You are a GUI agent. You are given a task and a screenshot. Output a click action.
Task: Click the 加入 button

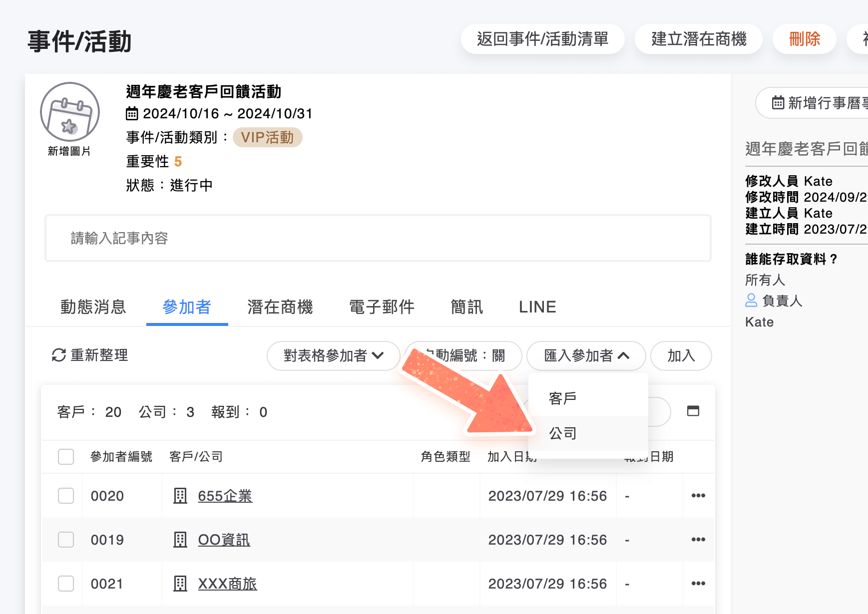[x=681, y=355]
